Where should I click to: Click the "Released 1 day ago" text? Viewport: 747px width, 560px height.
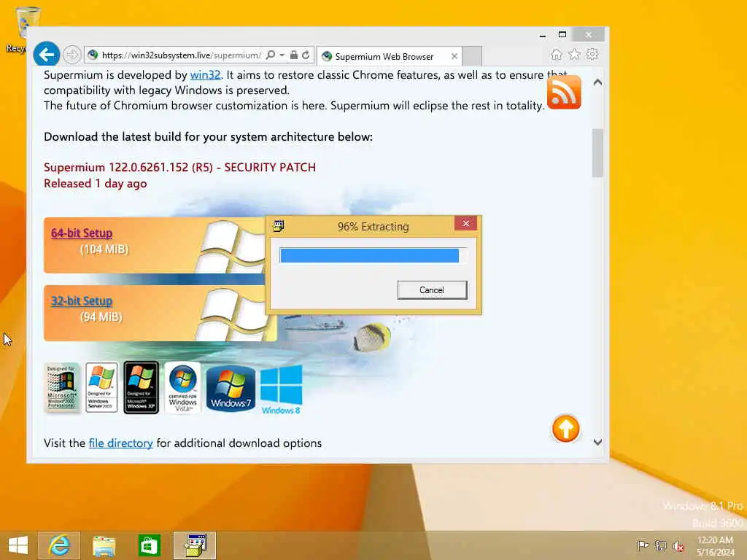coord(96,184)
